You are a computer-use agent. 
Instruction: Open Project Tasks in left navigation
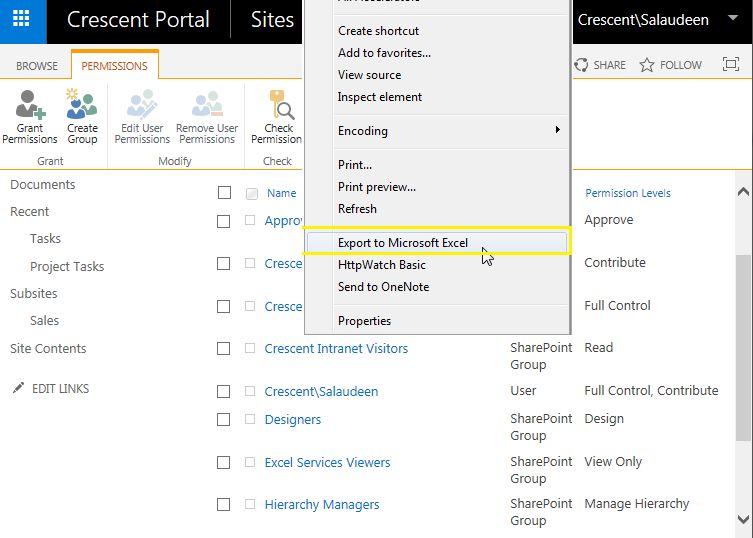[x=67, y=267]
